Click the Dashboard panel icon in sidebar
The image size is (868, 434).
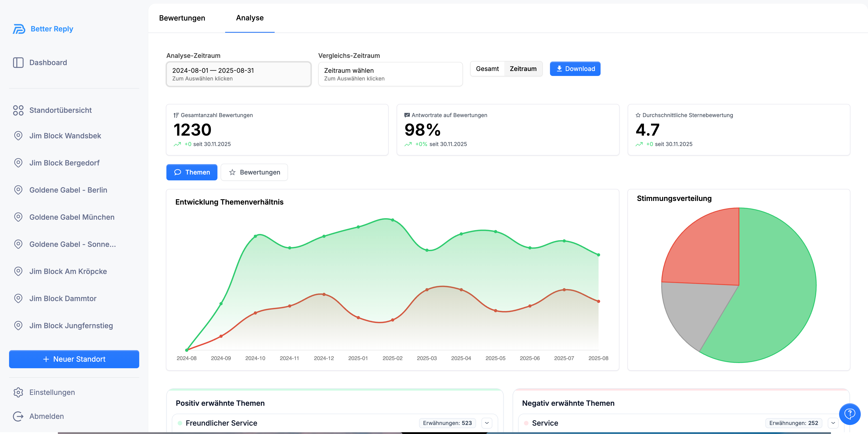coord(18,63)
